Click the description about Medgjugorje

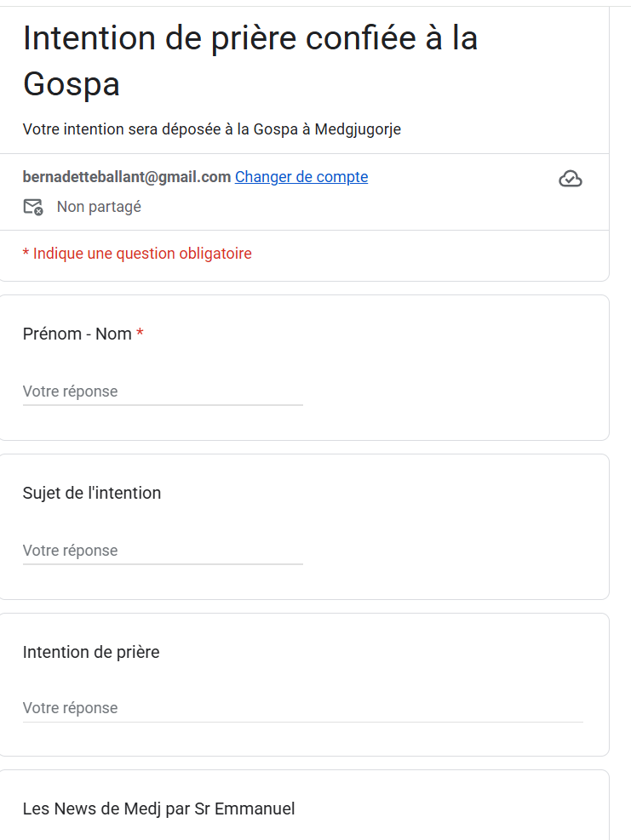[x=212, y=129]
